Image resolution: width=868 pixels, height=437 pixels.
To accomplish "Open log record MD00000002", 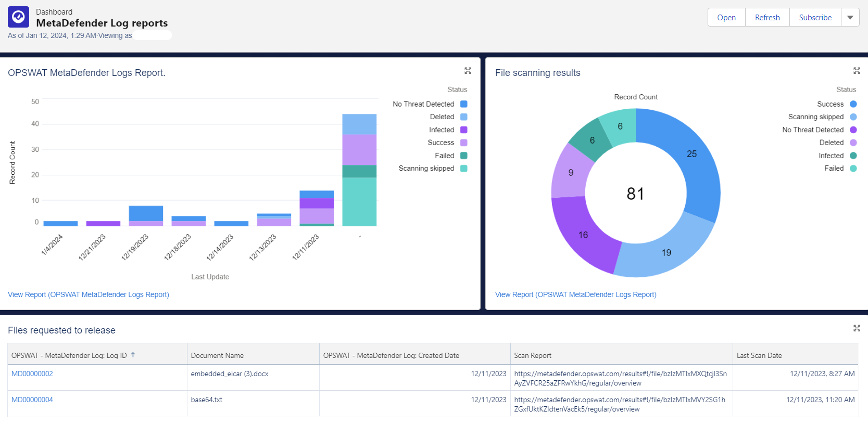I will [32, 374].
